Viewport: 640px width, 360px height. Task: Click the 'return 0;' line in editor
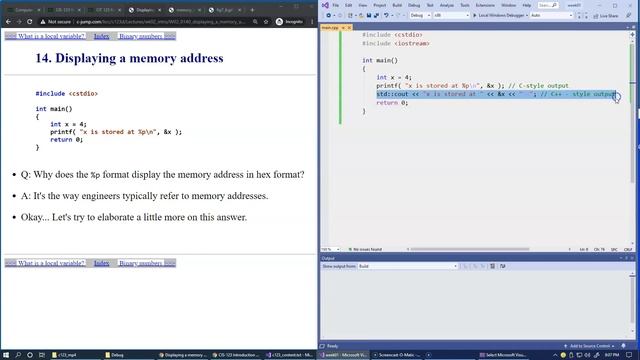[392, 103]
